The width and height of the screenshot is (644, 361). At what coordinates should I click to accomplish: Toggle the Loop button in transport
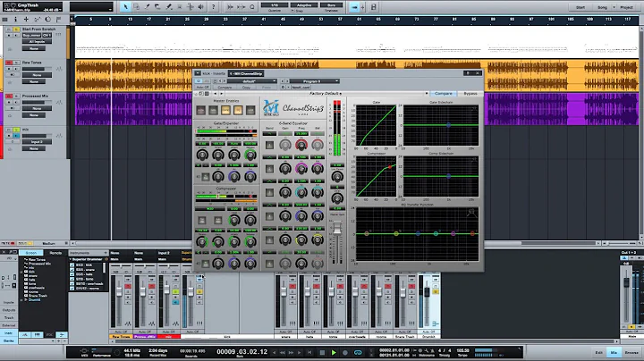(358, 352)
